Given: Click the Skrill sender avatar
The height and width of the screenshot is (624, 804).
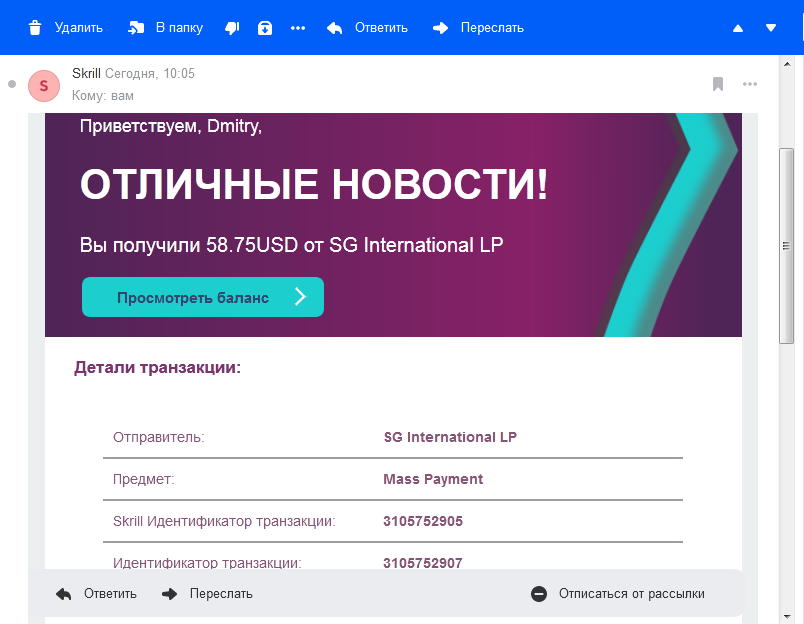Looking at the screenshot, I should (44, 86).
